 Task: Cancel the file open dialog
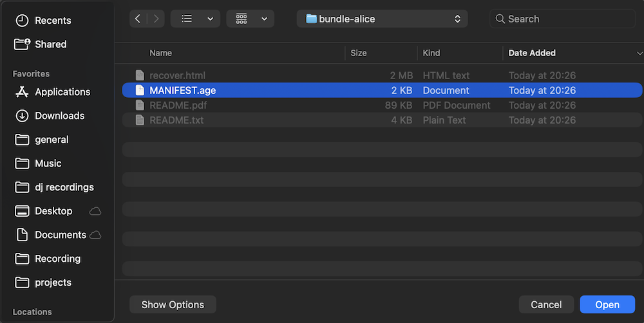tap(546, 304)
